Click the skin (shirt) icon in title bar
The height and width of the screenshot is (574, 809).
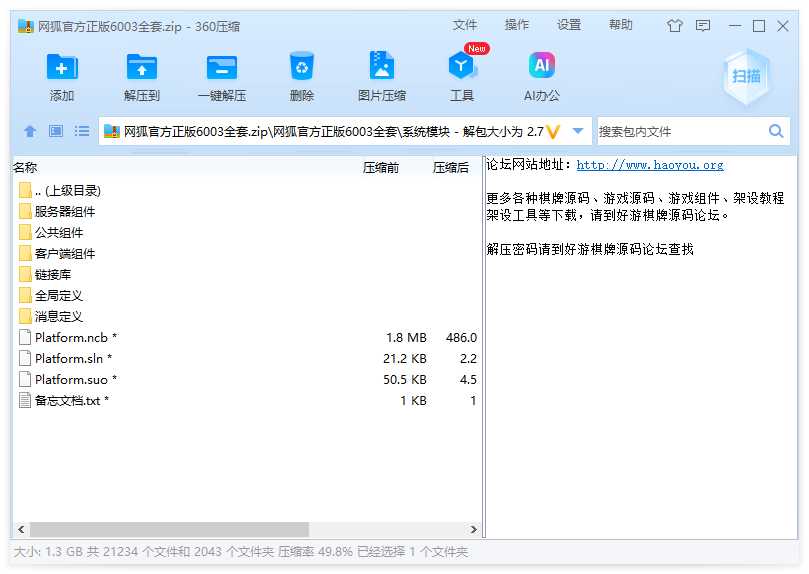click(x=674, y=26)
